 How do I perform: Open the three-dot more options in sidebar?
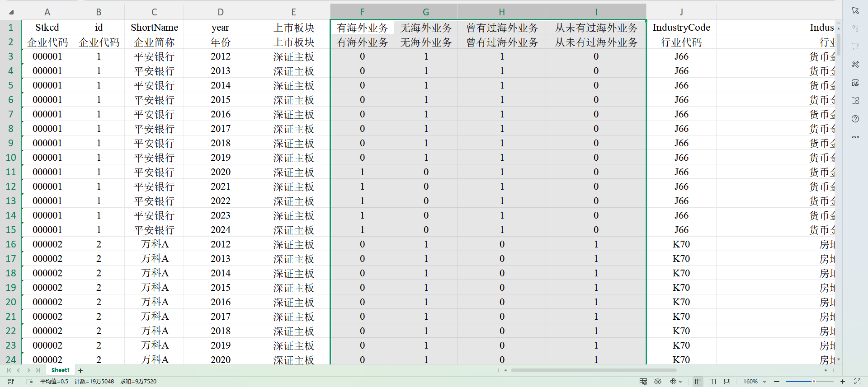855,137
